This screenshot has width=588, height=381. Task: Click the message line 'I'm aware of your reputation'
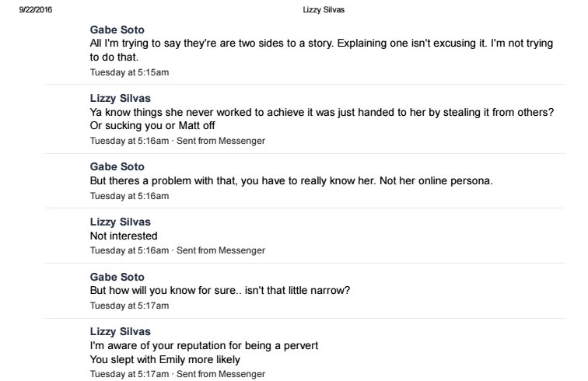[204, 345]
